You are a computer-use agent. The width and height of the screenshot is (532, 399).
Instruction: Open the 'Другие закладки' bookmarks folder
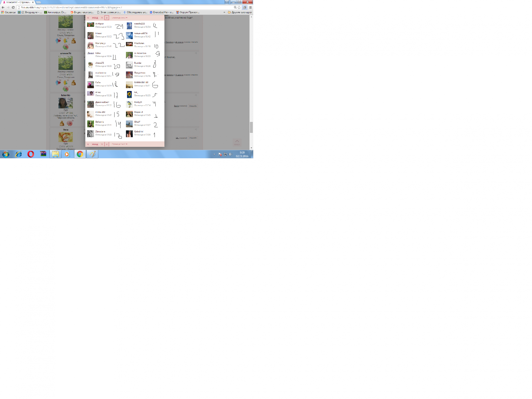coord(240,12)
